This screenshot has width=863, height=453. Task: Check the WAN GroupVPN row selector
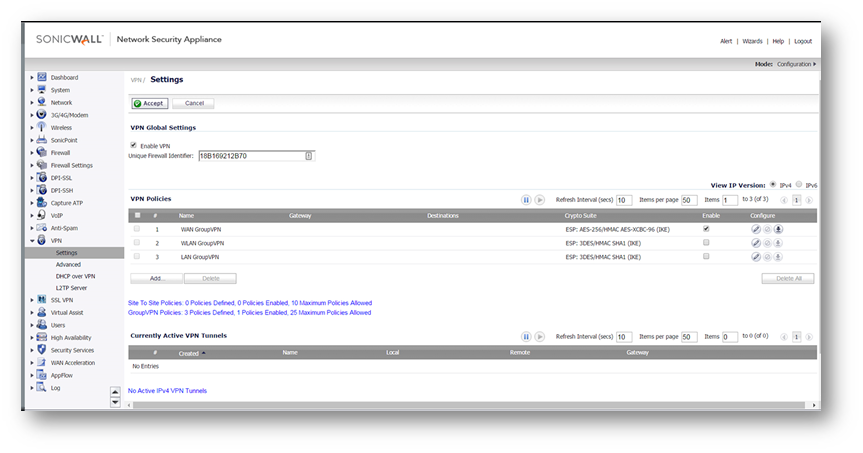[x=137, y=228]
